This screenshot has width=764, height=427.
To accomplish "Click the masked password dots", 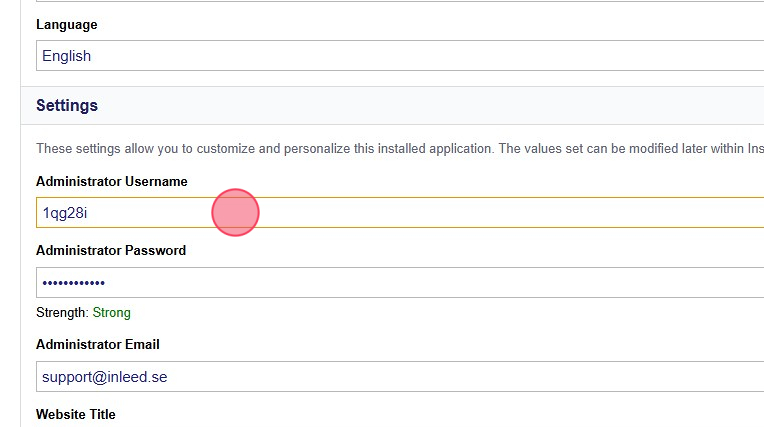I will (x=73, y=283).
